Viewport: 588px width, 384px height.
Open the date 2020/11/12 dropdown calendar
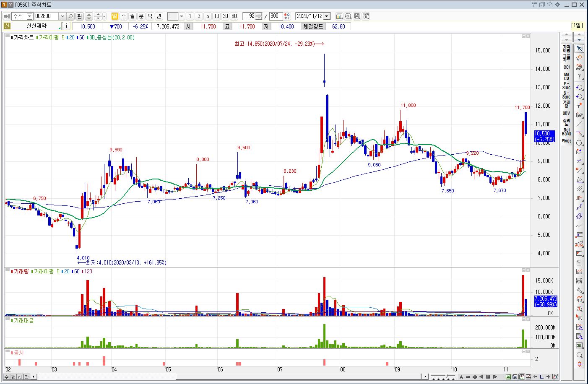(327, 16)
